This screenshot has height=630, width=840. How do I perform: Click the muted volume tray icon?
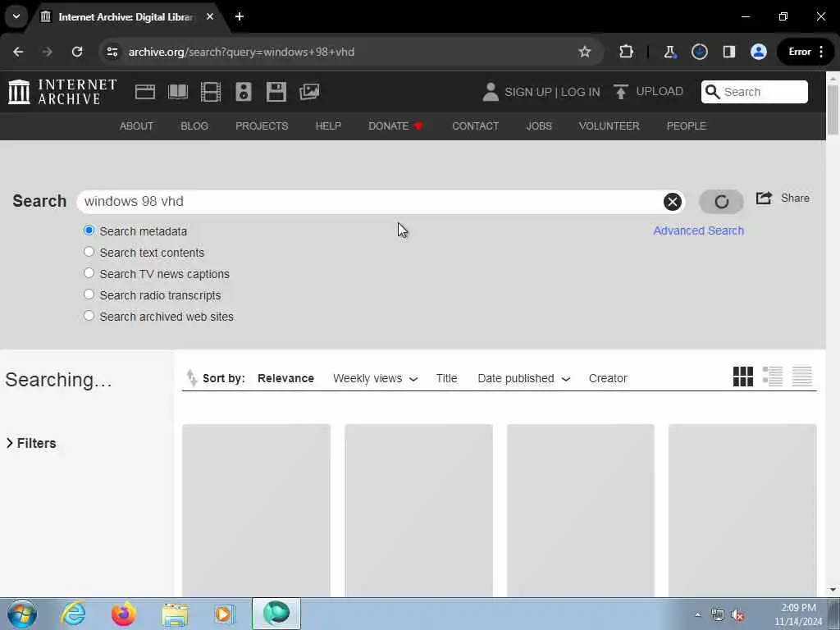(x=737, y=615)
